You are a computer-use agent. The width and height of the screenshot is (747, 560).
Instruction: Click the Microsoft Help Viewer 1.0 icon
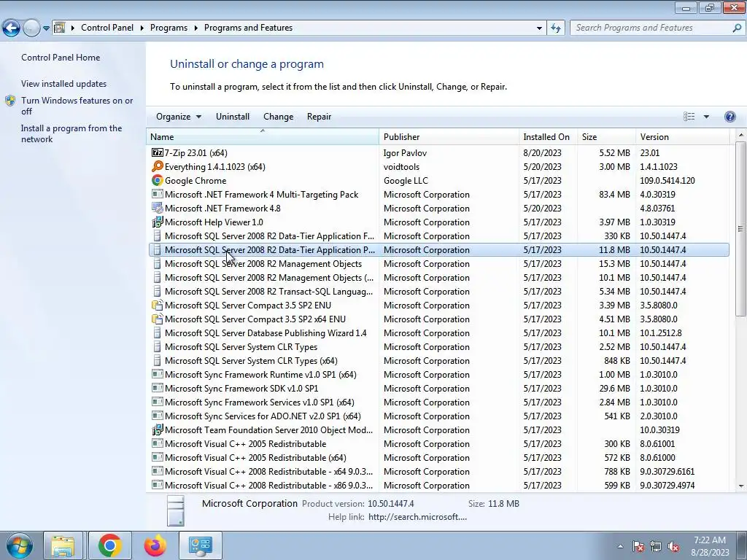click(x=158, y=222)
